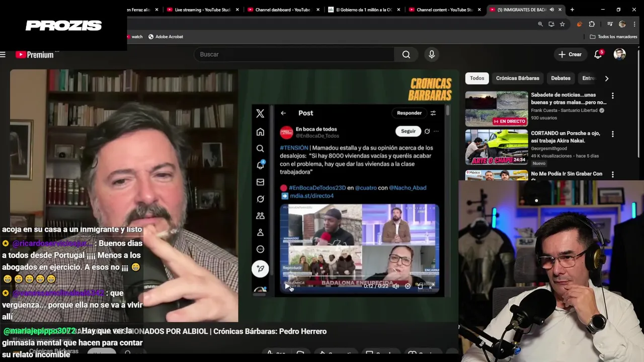Viewport: 644px width, 362px height.
Task: Open the @cuatro mention link
Action: 366,188
